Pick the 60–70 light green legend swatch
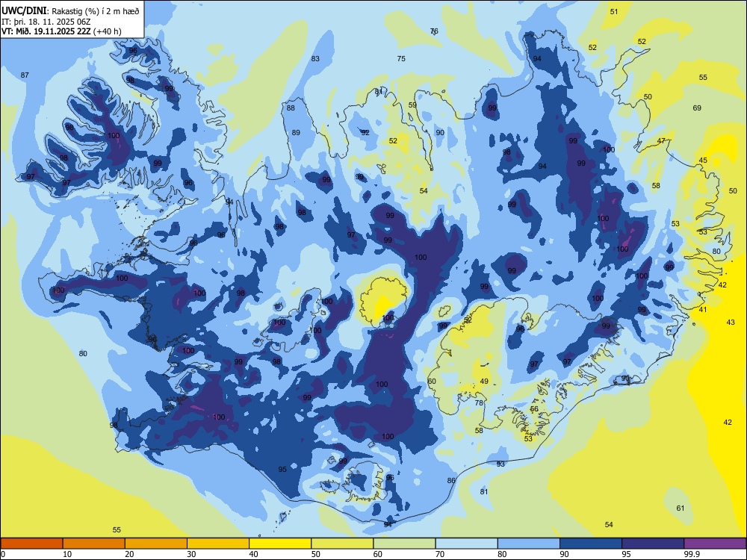Screen dimensions: 747x560 (x=404, y=544)
